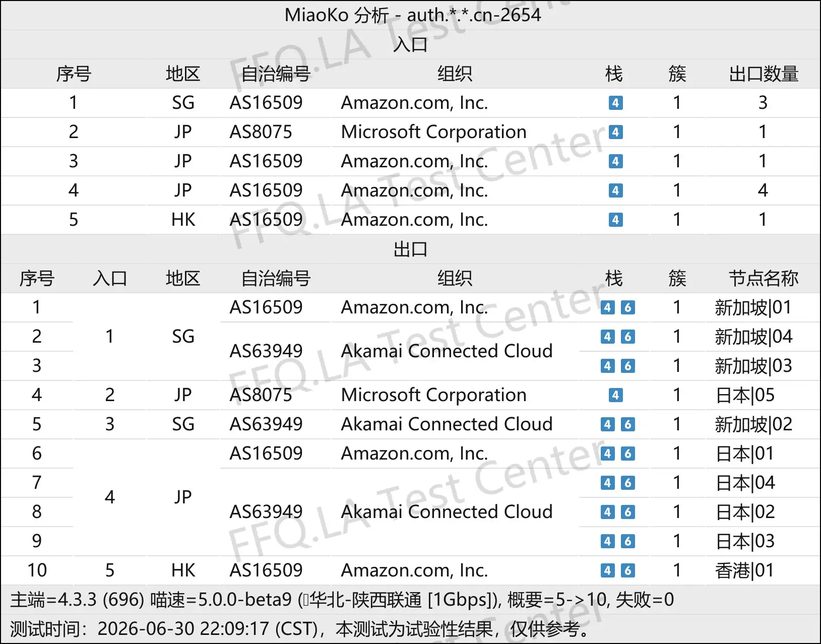Select "Amazon.com, Inc." in the 日本|01 row
The width and height of the screenshot is (821, 644).
(415, 454)
